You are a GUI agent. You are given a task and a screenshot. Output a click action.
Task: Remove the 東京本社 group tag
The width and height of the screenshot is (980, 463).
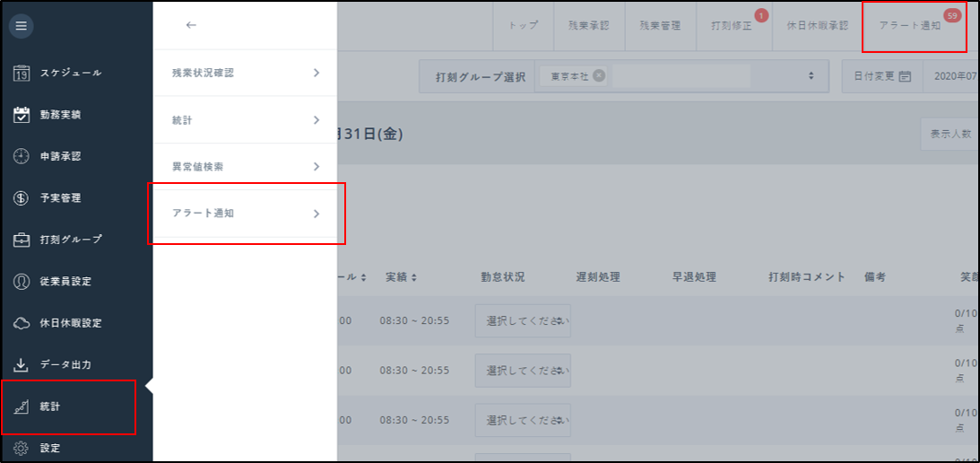point(598,76)
